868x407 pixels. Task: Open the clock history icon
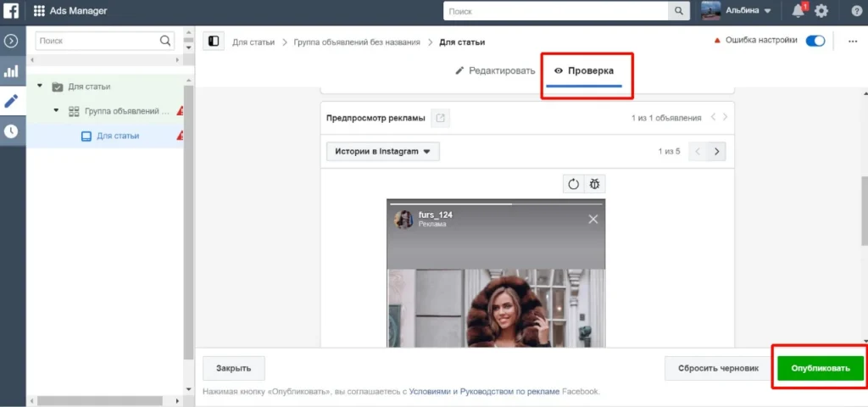pos(11,131)
